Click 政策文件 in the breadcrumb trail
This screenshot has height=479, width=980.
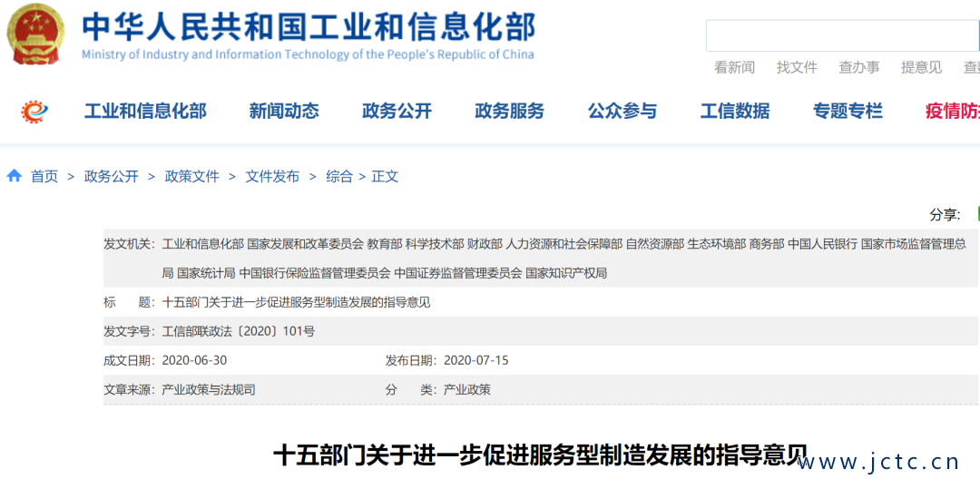[x=191, y=177]
